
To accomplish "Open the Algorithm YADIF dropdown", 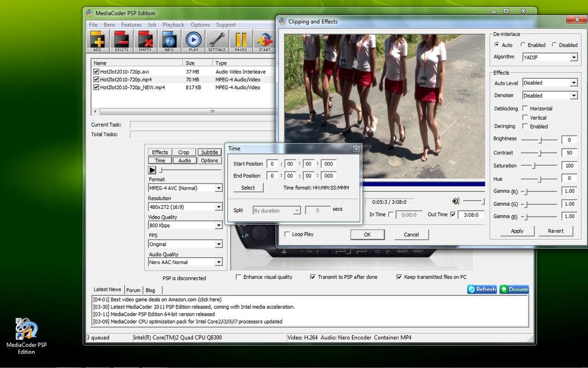I will click(550, 57).
